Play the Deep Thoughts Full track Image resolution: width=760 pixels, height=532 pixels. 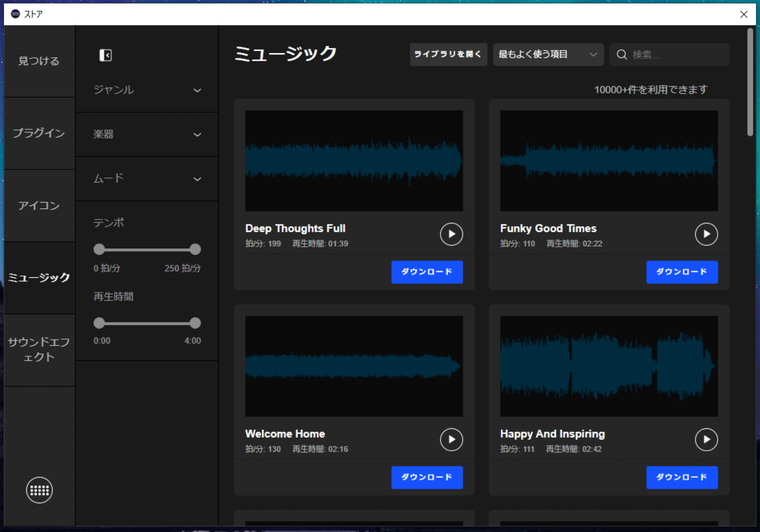pyautogui.click(x=451, y=234)
